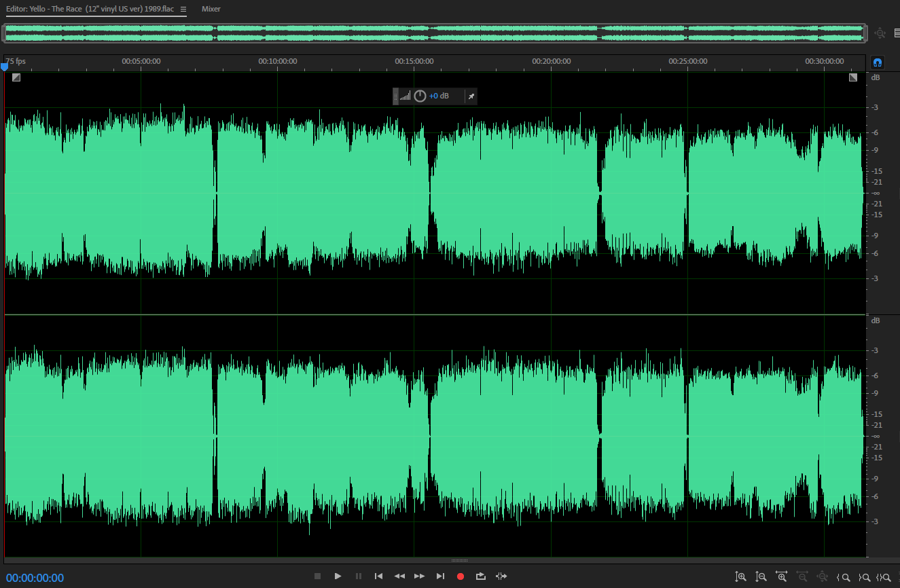The width and height of the screenshot is (900, 588).
Task: Click Zoom Out Amplitude icon
Action: pos(761,576)
